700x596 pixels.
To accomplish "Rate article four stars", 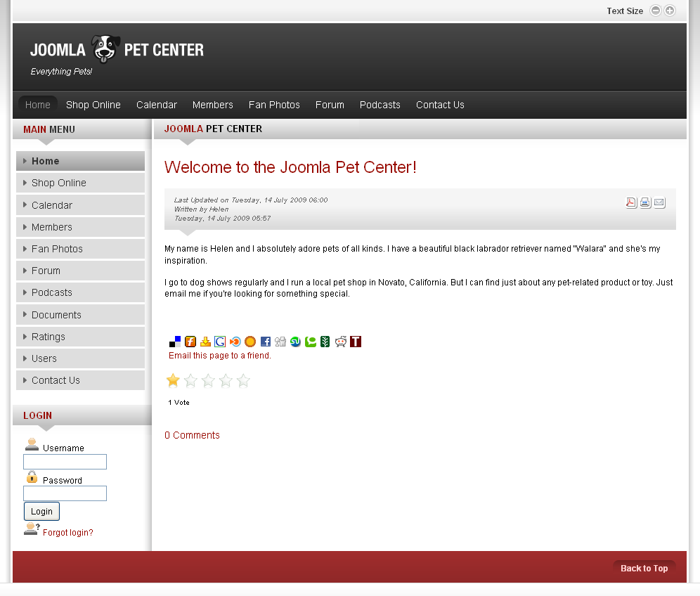I will pos(226,380).
